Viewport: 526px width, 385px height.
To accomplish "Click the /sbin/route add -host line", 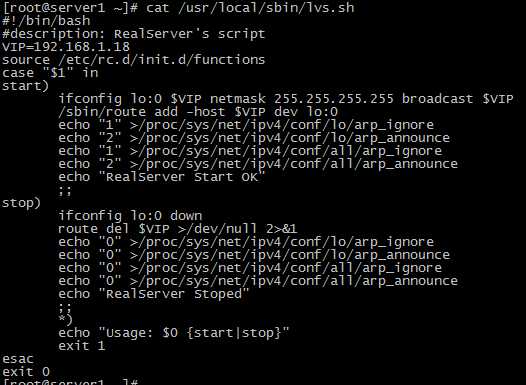I will point(198,112).
